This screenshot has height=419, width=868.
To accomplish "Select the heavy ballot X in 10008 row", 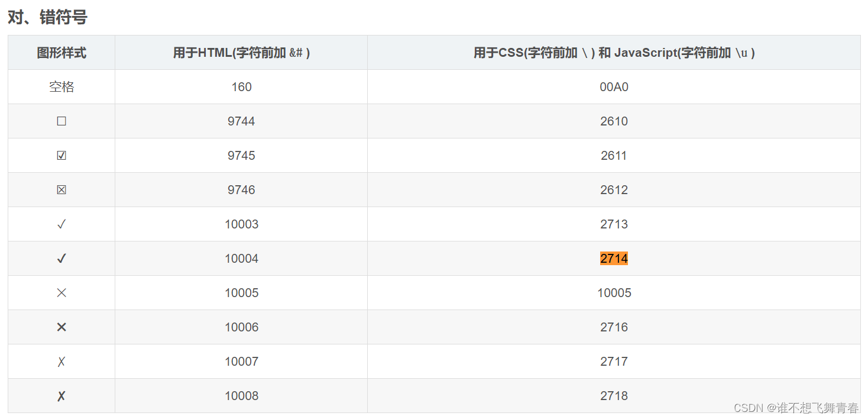I will tap(61, 396).
